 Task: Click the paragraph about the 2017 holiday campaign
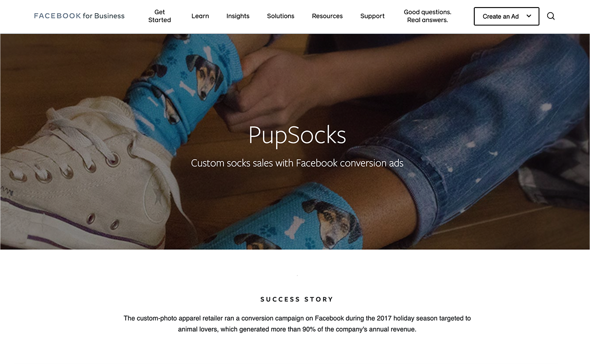[x=297, y=324]
